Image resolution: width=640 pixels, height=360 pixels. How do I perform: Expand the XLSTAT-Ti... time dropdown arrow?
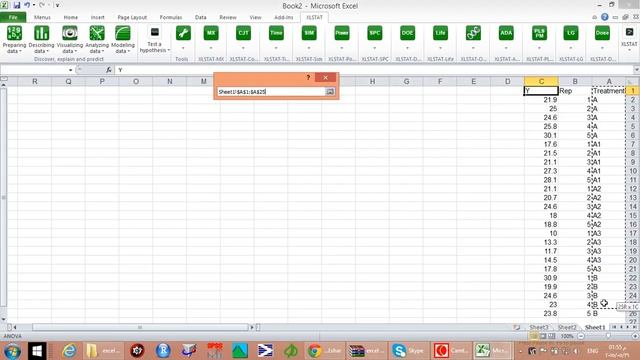[x=276, y=48]
